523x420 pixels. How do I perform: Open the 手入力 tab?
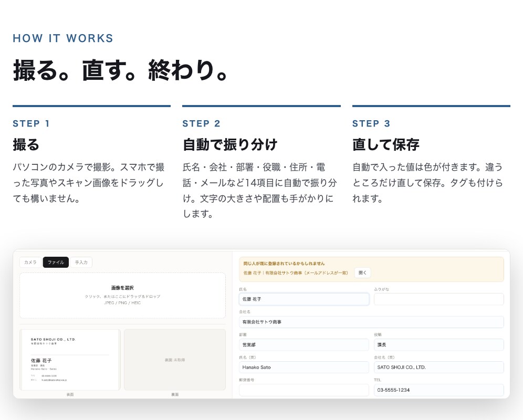[81, 262]
